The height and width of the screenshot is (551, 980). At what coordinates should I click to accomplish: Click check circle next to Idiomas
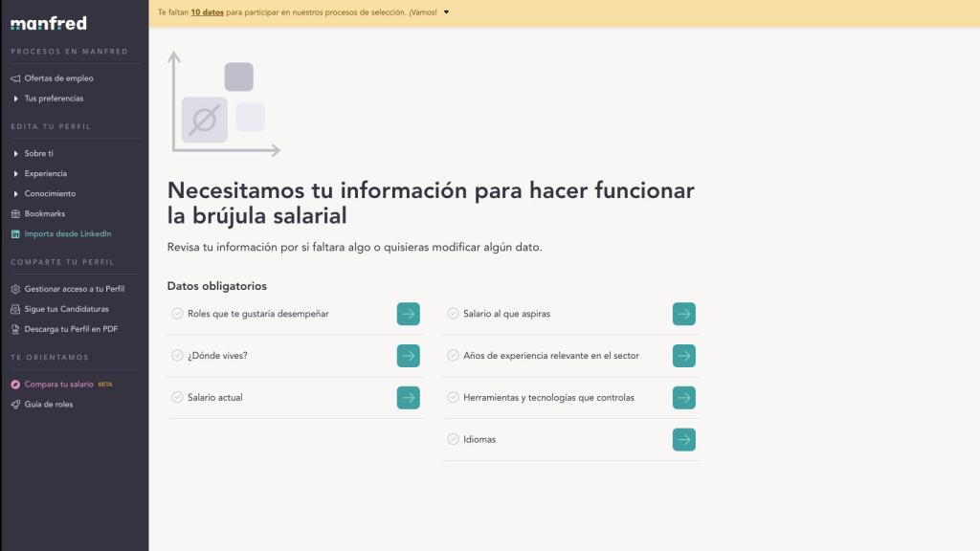point(453,439)
